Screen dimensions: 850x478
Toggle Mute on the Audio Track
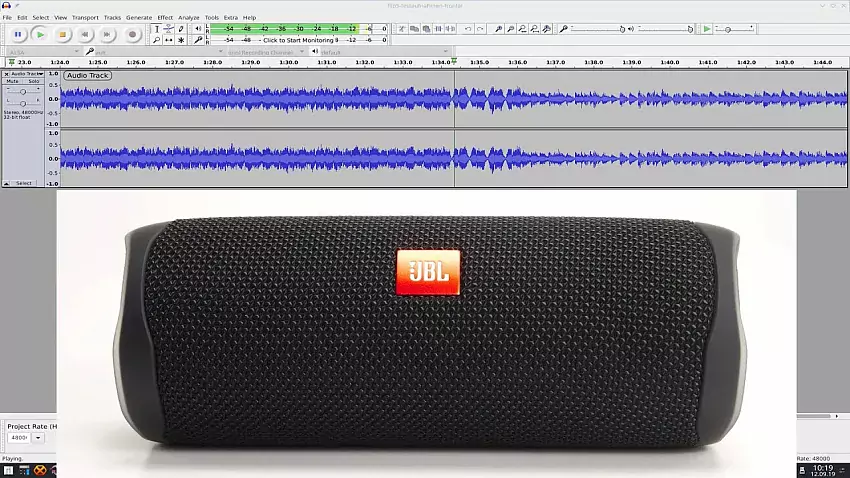(x=12, y=81)
